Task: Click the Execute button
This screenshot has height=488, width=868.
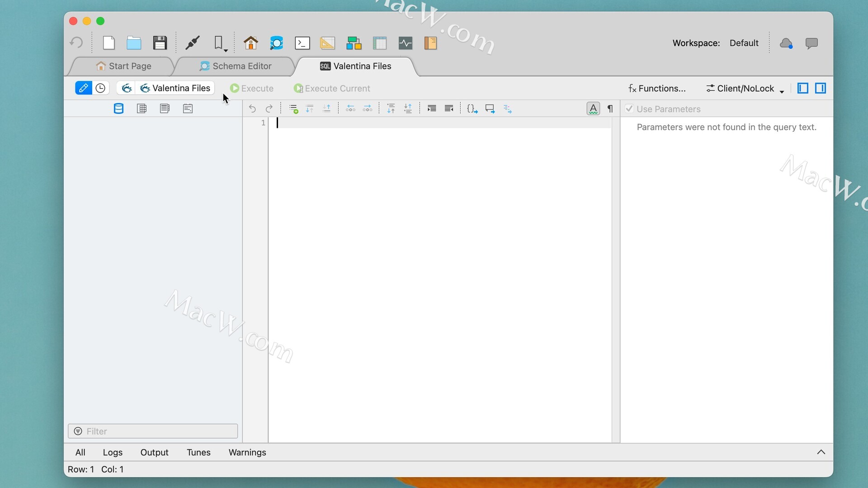Action: click(252, 89)
